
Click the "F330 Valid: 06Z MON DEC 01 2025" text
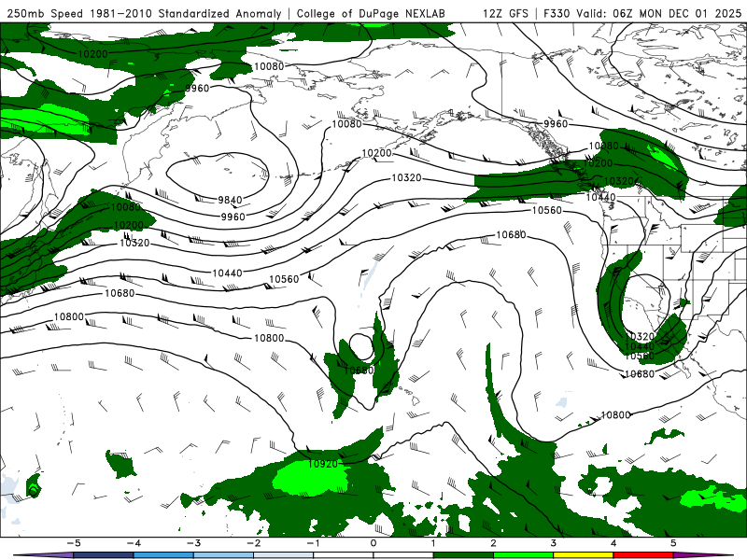642,13
